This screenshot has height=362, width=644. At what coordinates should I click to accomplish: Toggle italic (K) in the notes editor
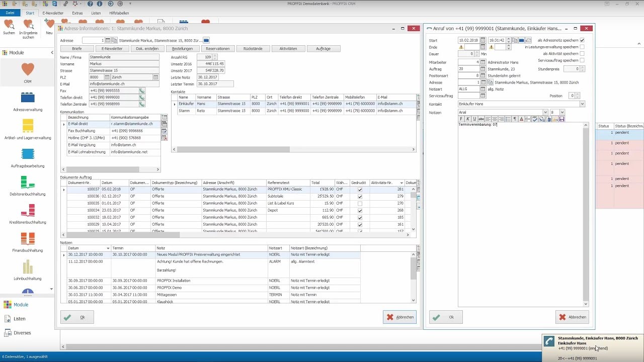[x=468, y=119]
